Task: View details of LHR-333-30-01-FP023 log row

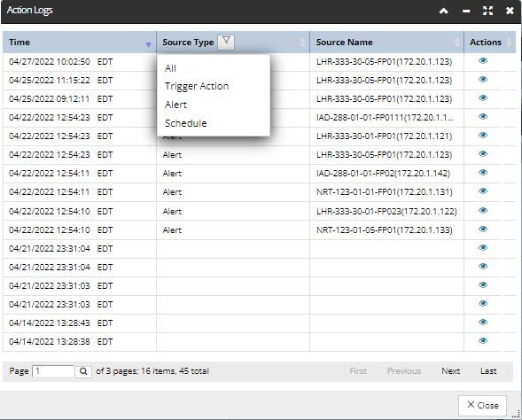Action: pyautogui.click(x=483, y=211)
